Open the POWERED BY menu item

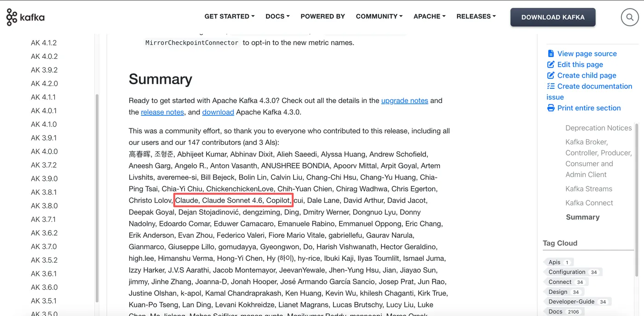pyautogui.click(x=322, y=16)
